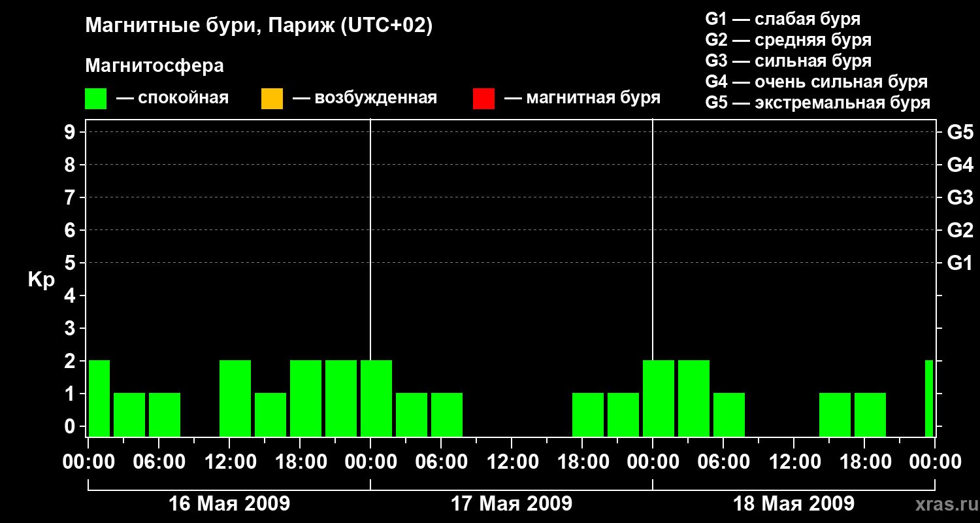Click the G1 storm level label on right axis

click(x=960, y=263)
